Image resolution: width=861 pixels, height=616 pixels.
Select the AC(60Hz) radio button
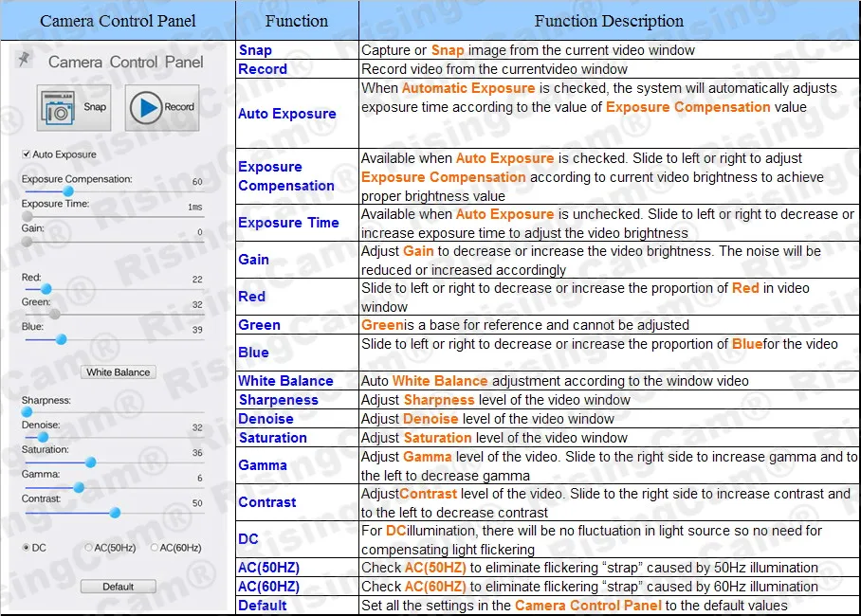(x=155, y=548)
